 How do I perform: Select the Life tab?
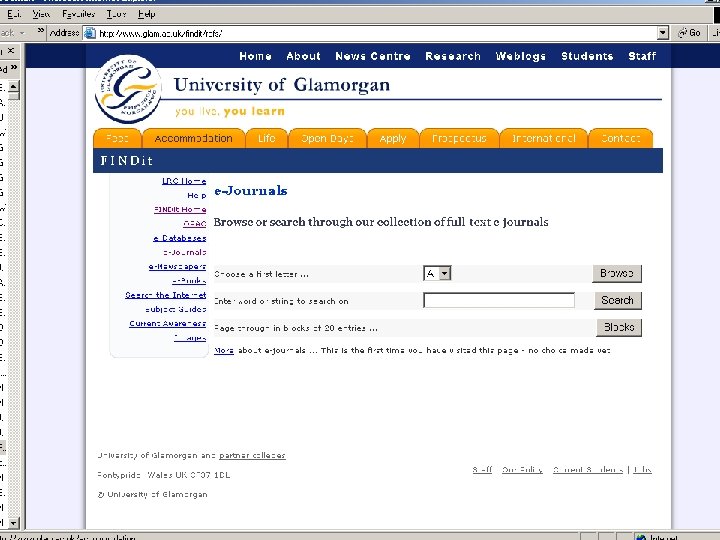266,138
